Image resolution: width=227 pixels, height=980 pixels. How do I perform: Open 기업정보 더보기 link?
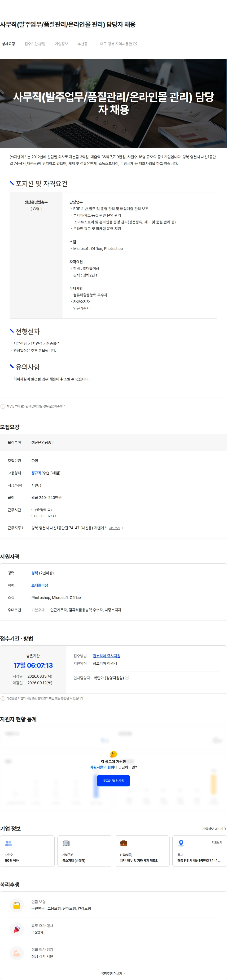[x=214, y=829]
